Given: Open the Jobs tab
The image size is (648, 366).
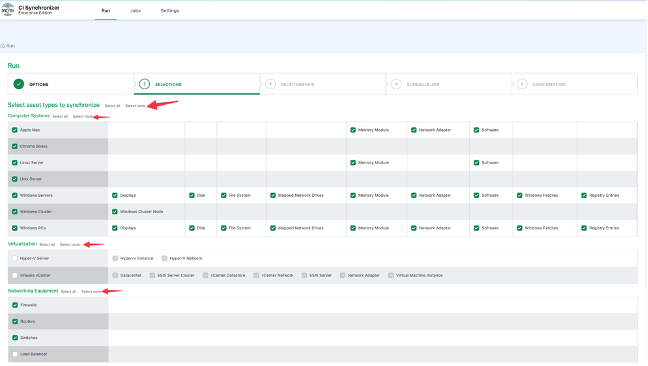Looking at the screenshot, I should point(135,11).
